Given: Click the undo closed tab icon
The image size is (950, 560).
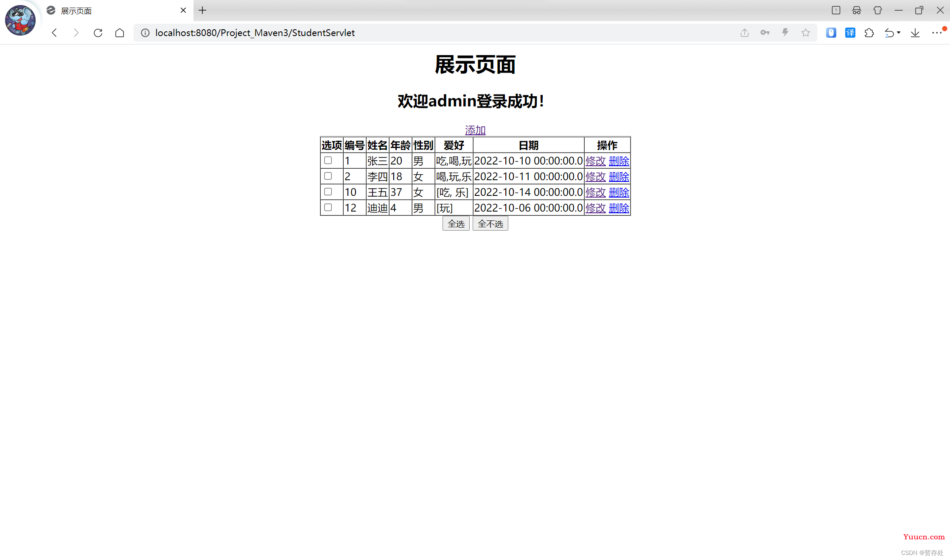Looking at the screenshot, I should [889, 33].
